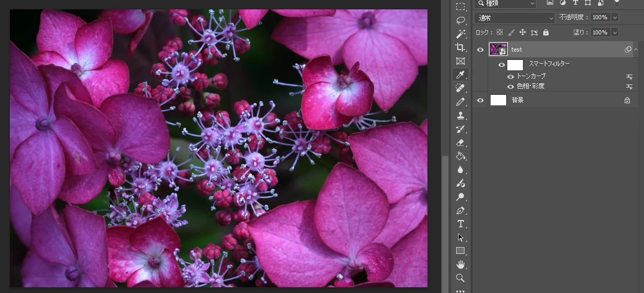The height and width of the screenshot is (293, 644).
Task: Collapse the test layer smart filters list
Action: 636,50
